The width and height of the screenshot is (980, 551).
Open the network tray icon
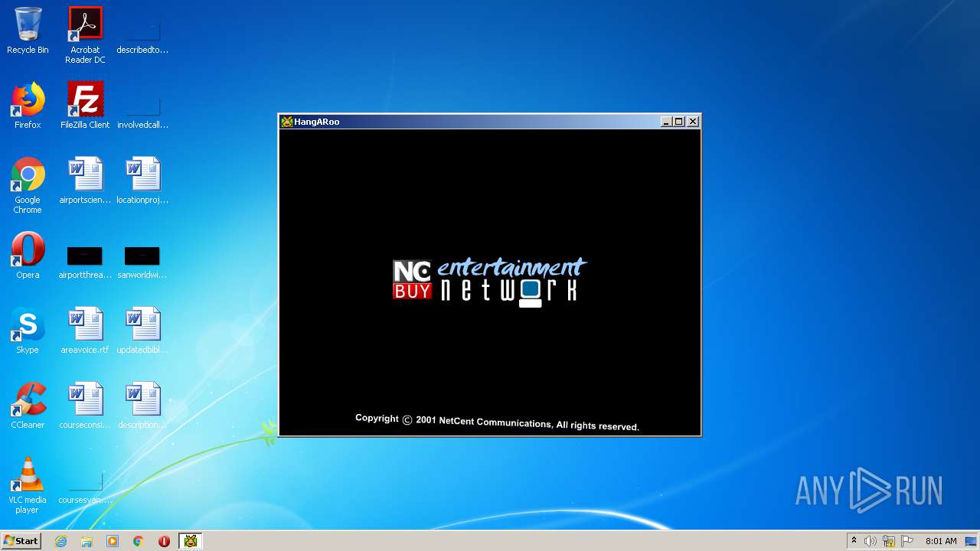889,541
